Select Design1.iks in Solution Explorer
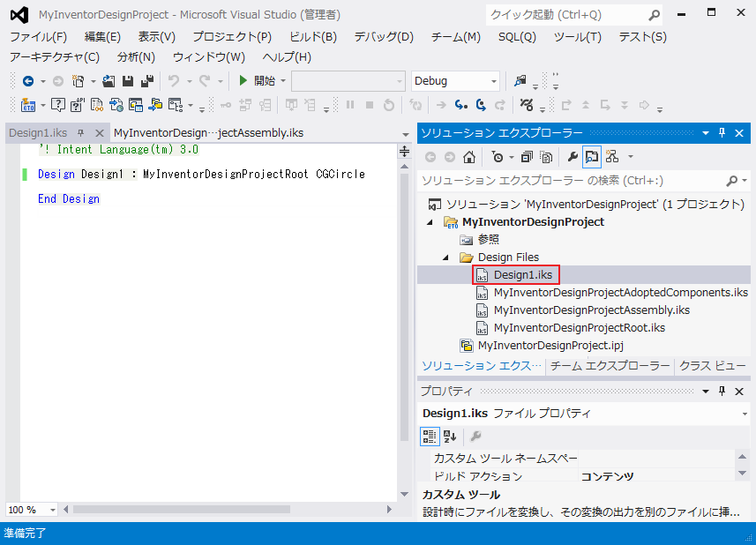This screenshot has height=545, width=756. click(522, 274)
